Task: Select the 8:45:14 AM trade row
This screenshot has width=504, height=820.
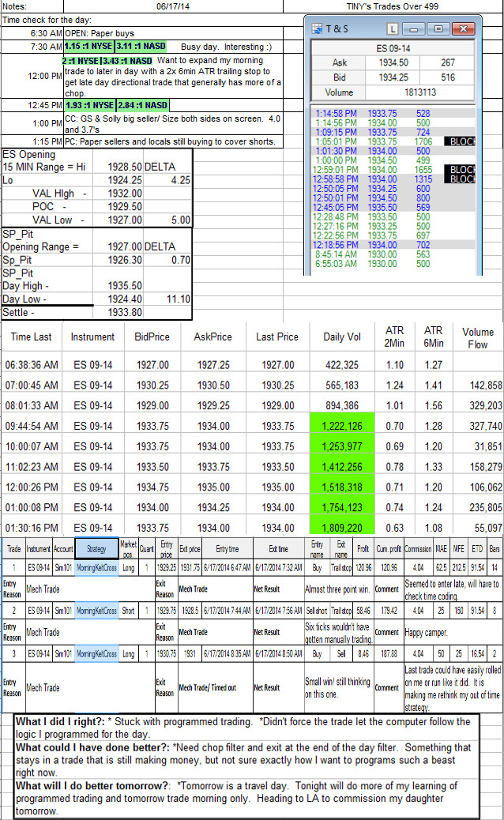Action: 393,254
